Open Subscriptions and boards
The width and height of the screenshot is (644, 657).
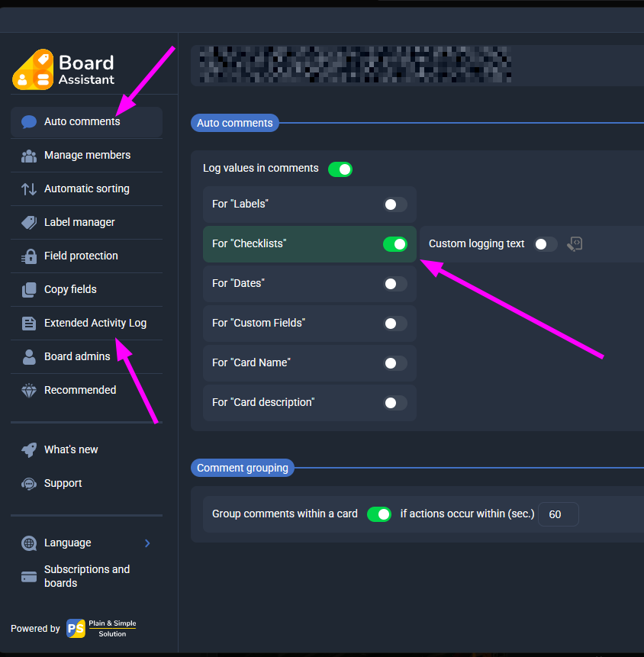click(x=87, y=577)
